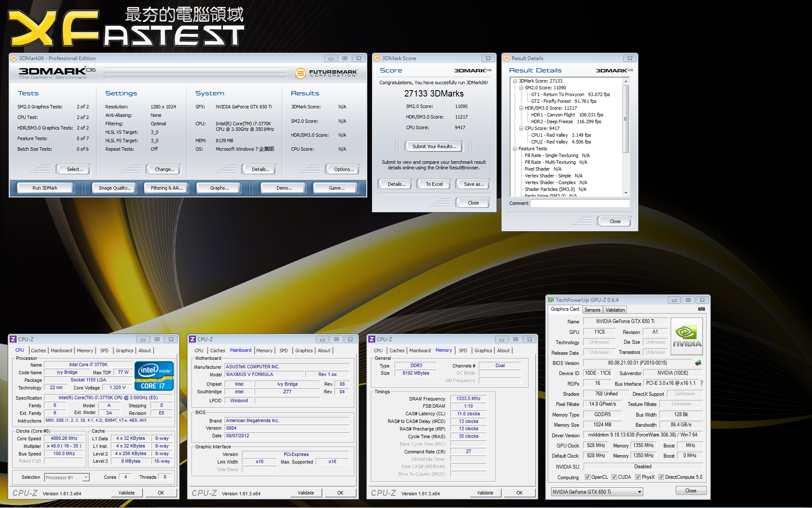The height and width of the screenshot is (508, 812).
Task: Click the Comment input field
Action: coord(580,203)
